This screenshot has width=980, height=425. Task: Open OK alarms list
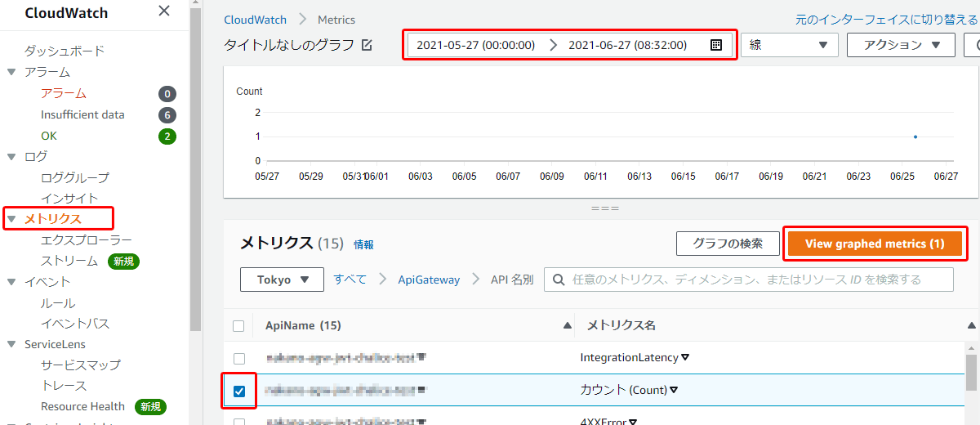coord(49,136)
